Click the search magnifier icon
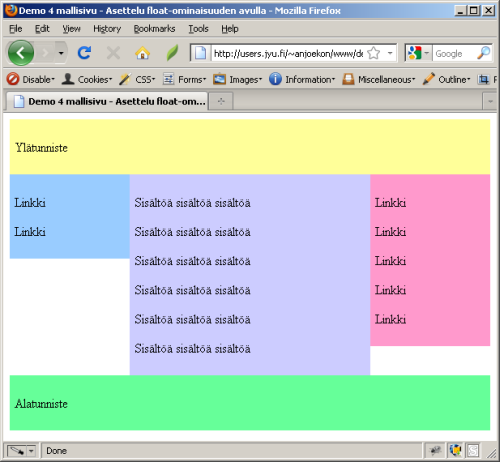Viewport: 500px width, 462px height. (x=484, y=53)
